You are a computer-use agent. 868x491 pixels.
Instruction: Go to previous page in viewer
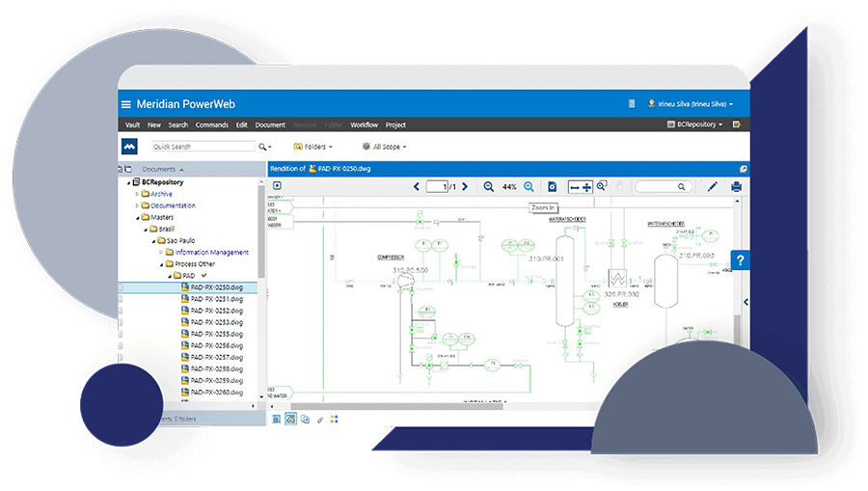(x=417, y=186)
